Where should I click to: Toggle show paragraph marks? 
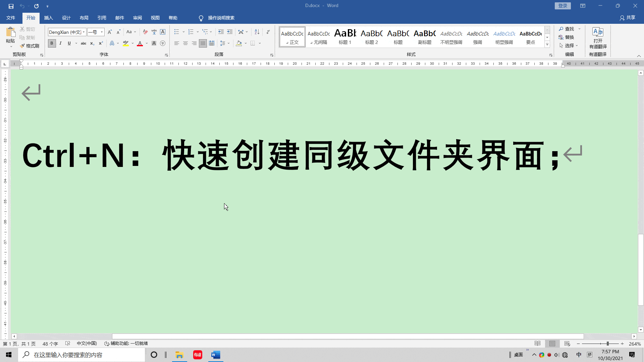click(x=268, y=32)
